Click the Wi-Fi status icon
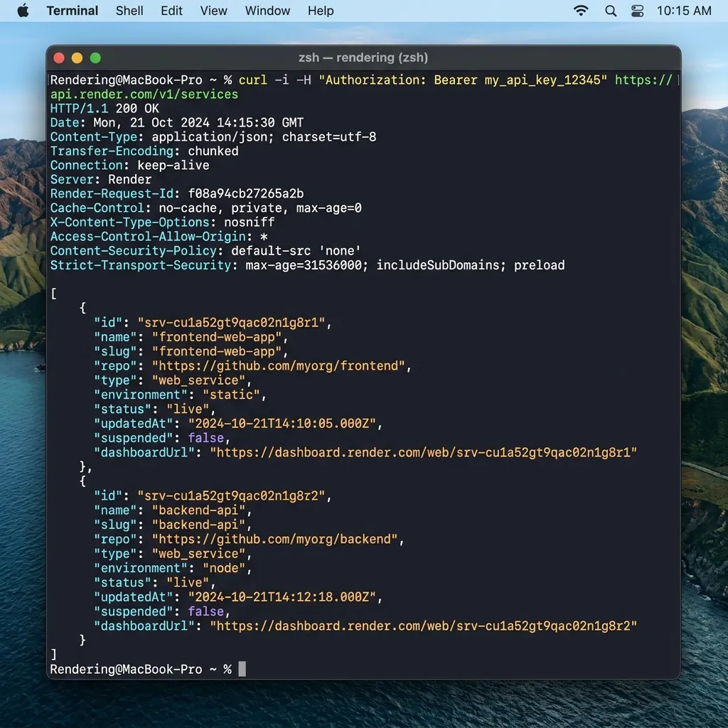The width and height of the screenshot is (728, 728). click(581, 11)
